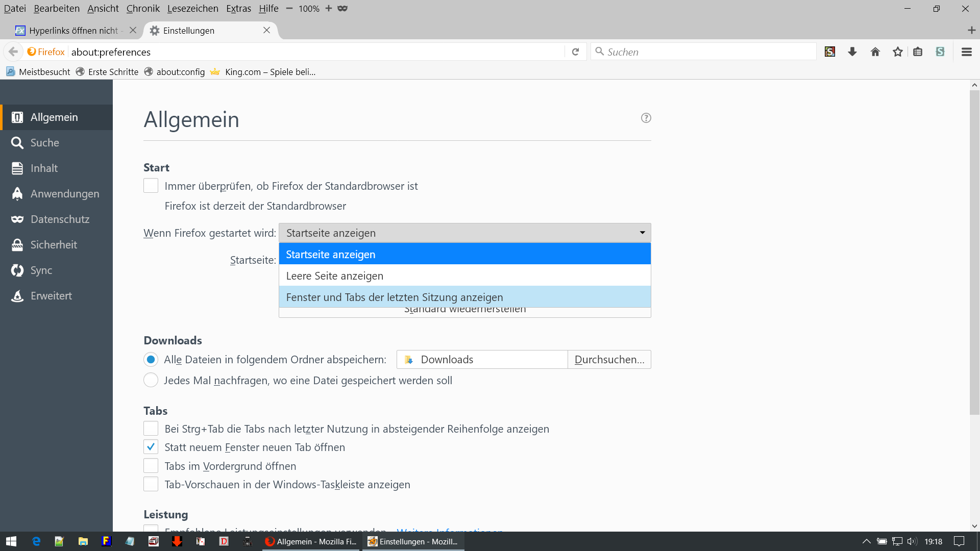This screenshot has width=980, height=551.
Task: Click the reload page icon
Action: click(x=575, y=52)
